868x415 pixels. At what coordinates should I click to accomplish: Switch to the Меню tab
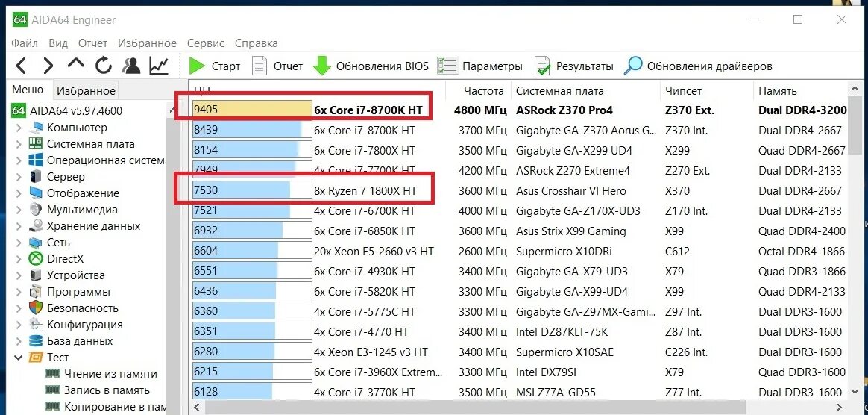click(x=28, y=90)
